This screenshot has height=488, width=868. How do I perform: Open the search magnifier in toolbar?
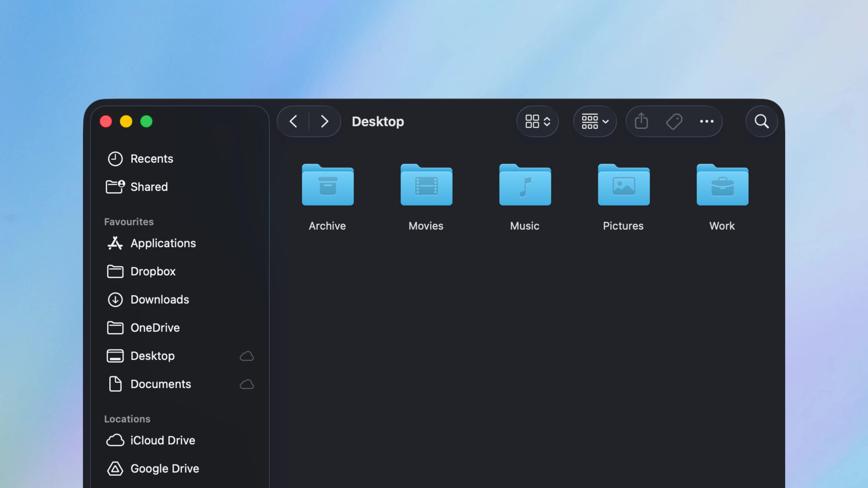click(762, 121)
